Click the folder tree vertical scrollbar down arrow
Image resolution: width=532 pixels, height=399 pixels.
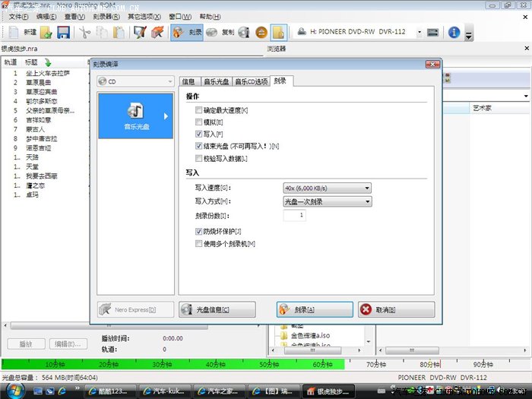coord(368,342)
